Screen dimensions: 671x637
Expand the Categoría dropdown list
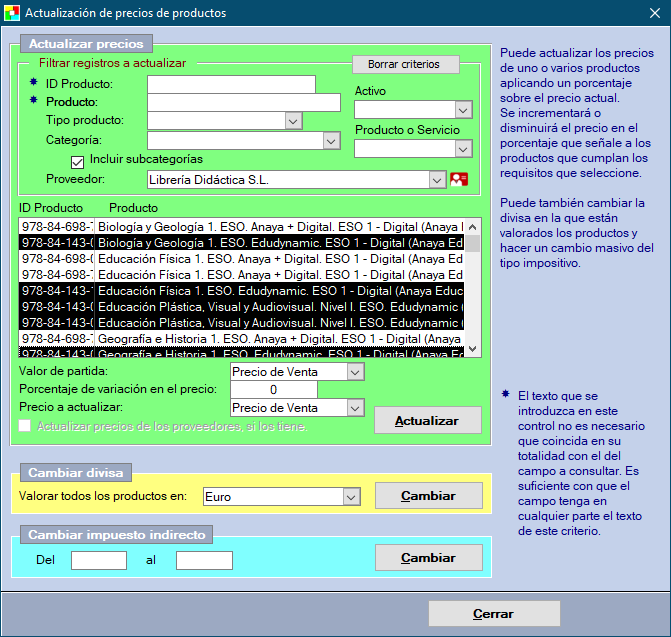pos(331,141)
